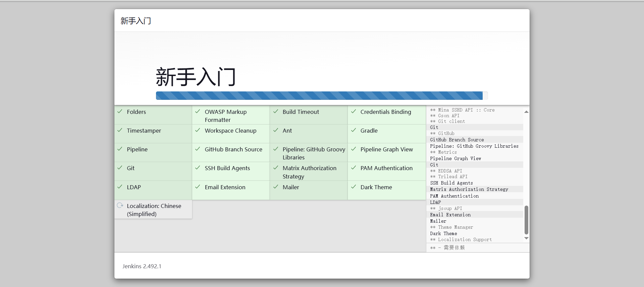Click the checkmark icon beside Ant

(276, 130)
